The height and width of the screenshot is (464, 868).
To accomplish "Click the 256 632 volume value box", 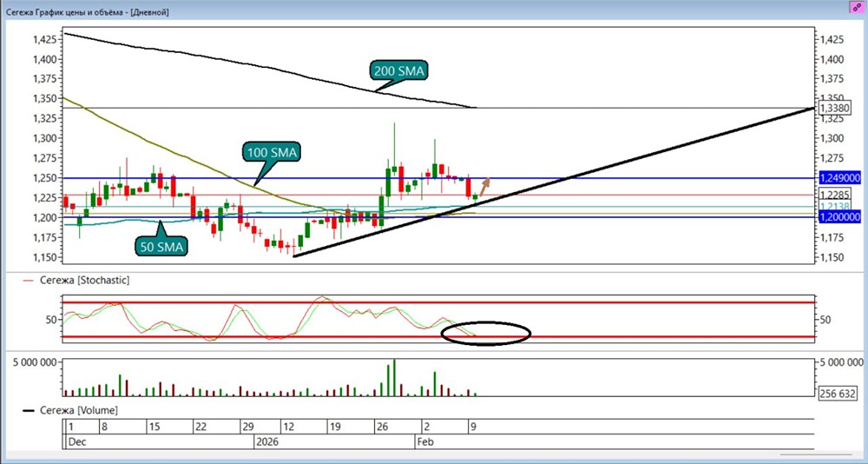I will pyautogui.click(x=838, y=392).
